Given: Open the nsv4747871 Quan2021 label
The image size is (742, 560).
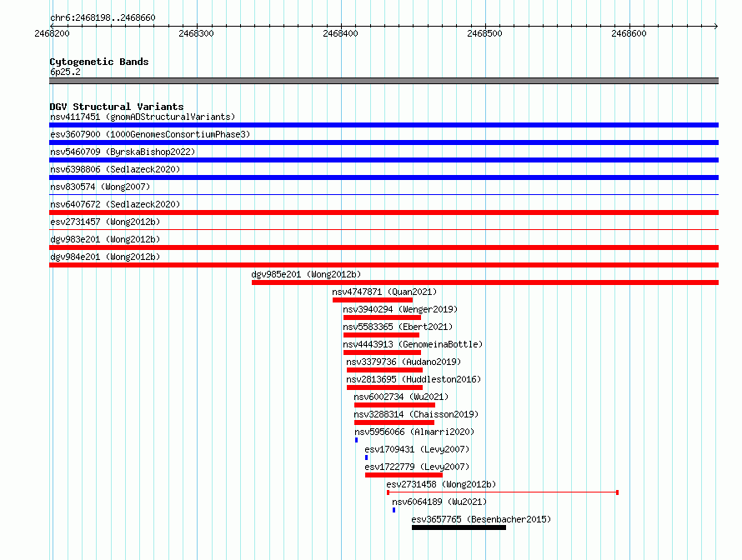Looking at the screenshot, I should (x=384, y=292).
